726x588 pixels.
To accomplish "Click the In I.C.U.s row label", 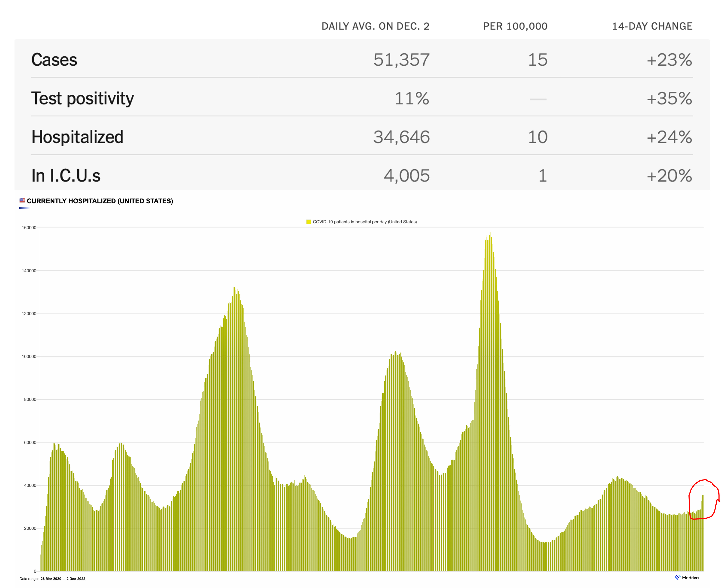I will [66, 176].
